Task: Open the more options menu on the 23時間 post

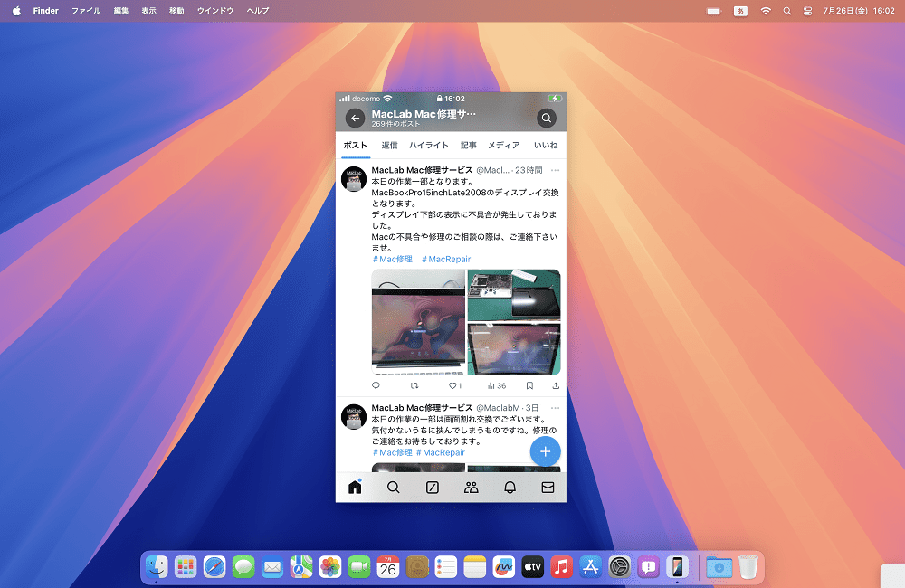Action: pos(556,170)
